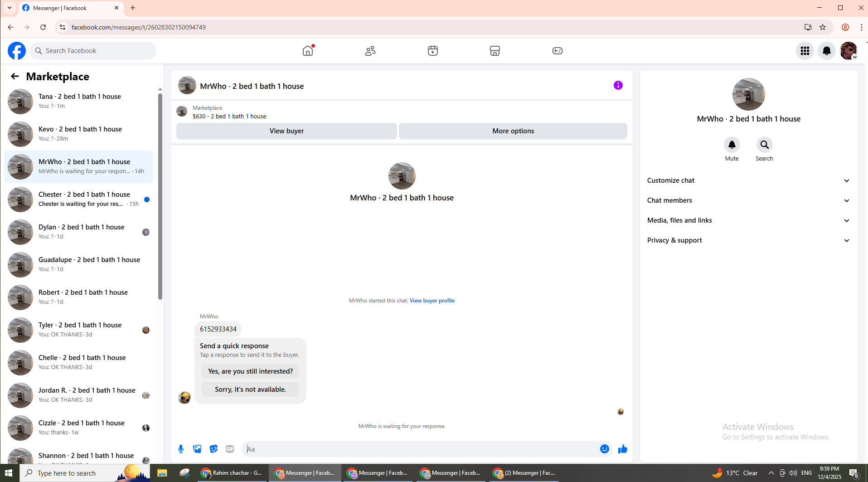Click the browser address bar URL

click(x=139, y=27)
